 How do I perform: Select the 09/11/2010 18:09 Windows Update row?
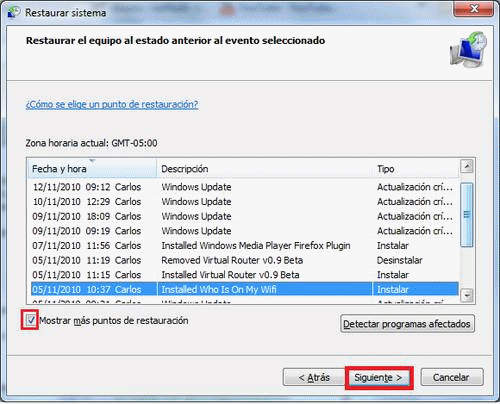tap(245, 216)
